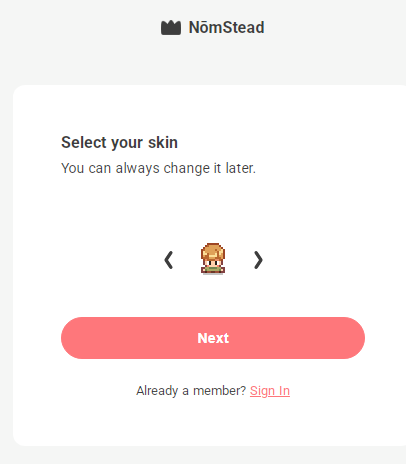Click the NōmStead crown logo icon
The image size is (406, 464).
click(171, 28)
